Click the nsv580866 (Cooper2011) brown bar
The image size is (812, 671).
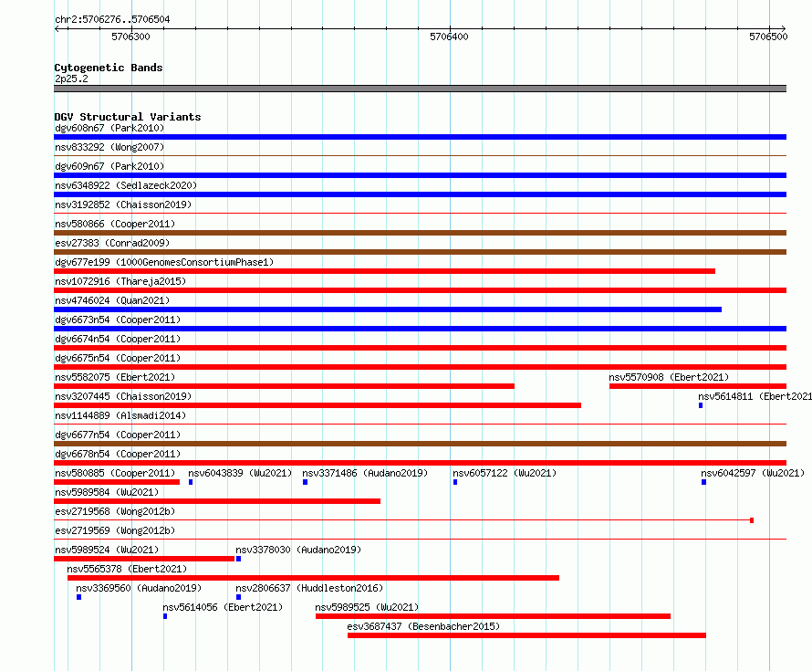pyautogui.click(x=420, y=233)
